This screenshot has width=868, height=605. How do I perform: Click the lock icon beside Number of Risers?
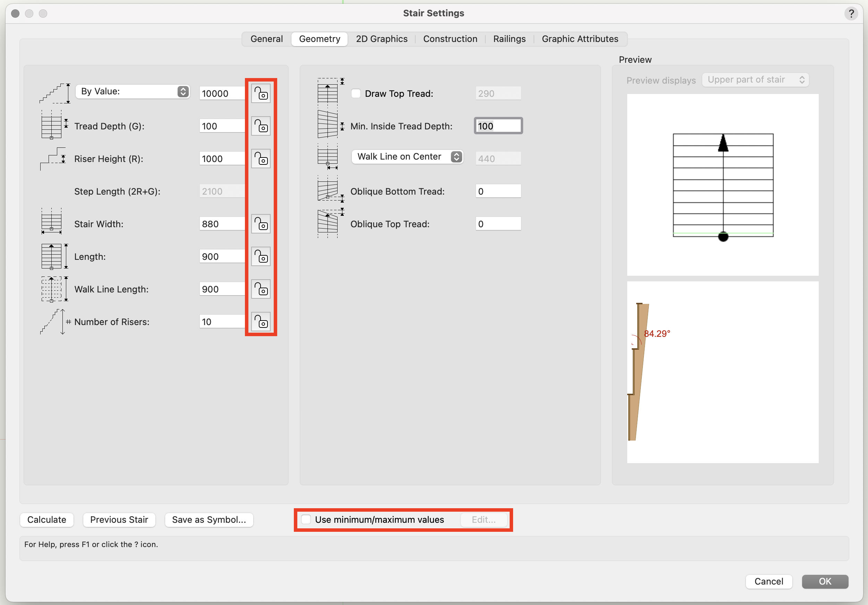pyautogui.click(x=261, y=322)
